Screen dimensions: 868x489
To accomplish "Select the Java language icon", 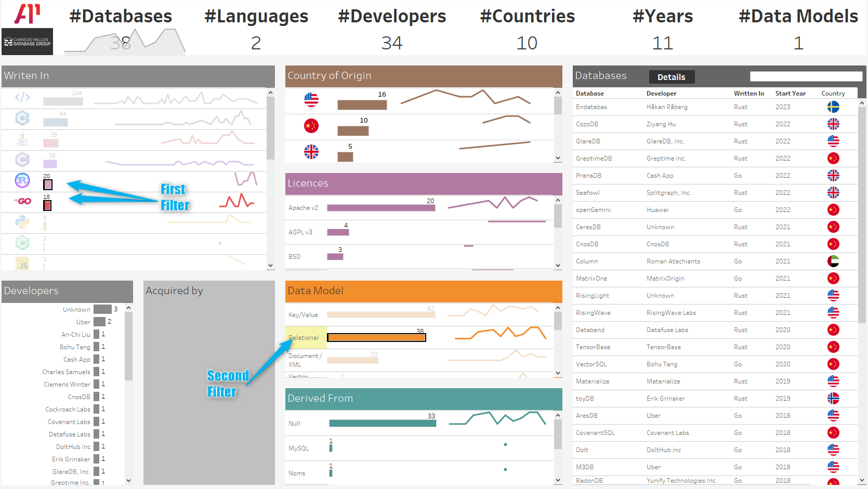I will coord(22,139).
